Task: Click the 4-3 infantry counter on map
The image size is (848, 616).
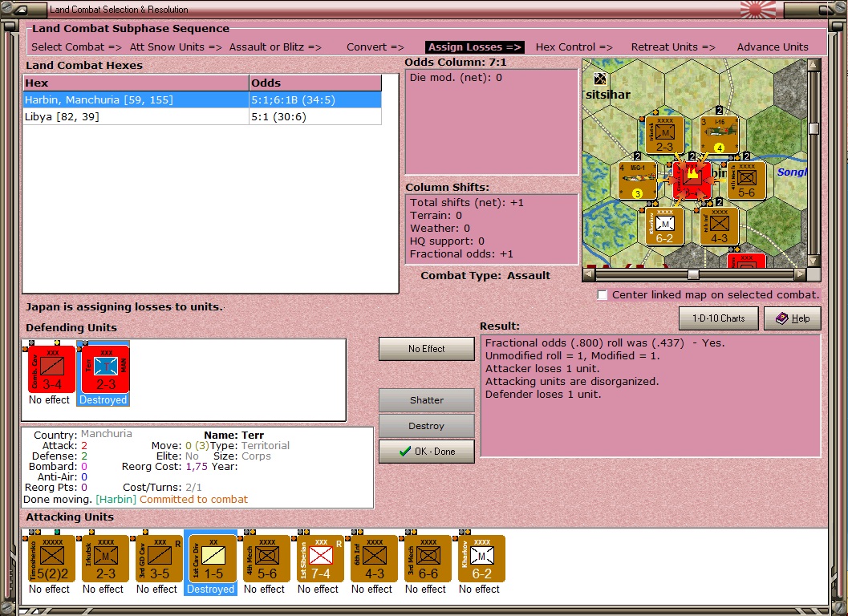Action: [719, 226]
